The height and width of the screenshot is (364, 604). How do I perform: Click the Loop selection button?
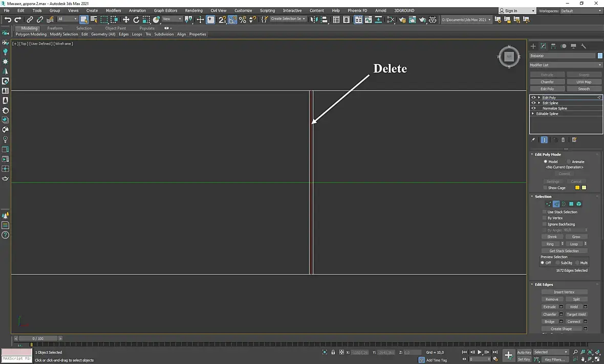[574, 244]
